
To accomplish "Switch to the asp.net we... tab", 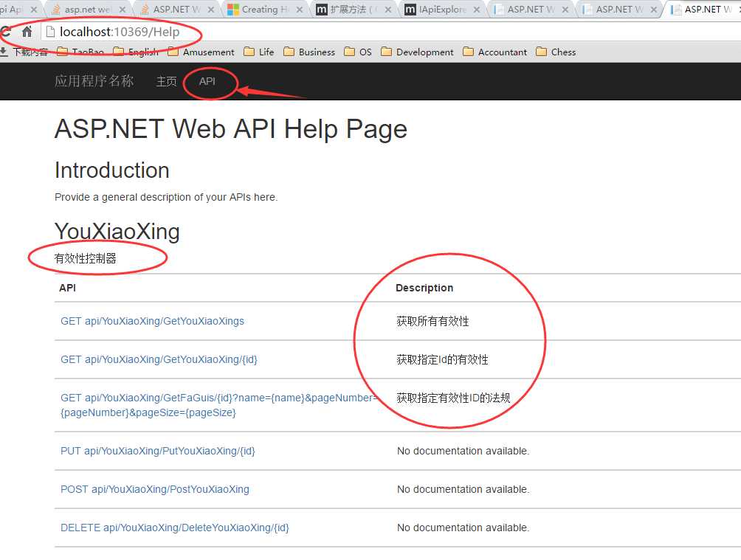I will click(x=87, y=10).
